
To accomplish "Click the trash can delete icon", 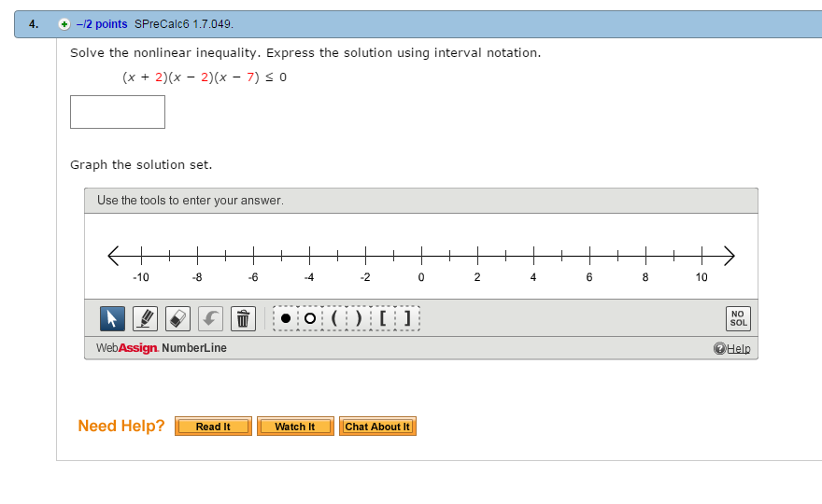I will (x=243, y=318).
